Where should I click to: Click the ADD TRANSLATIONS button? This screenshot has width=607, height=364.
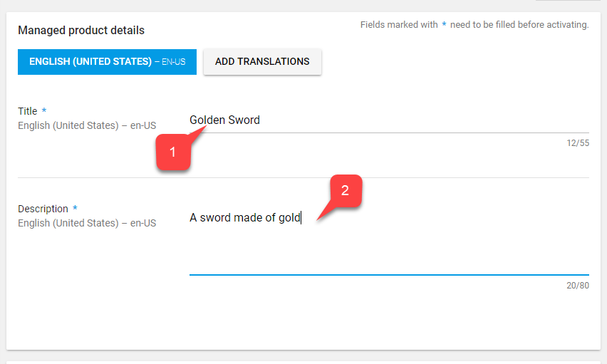point(262,61)
